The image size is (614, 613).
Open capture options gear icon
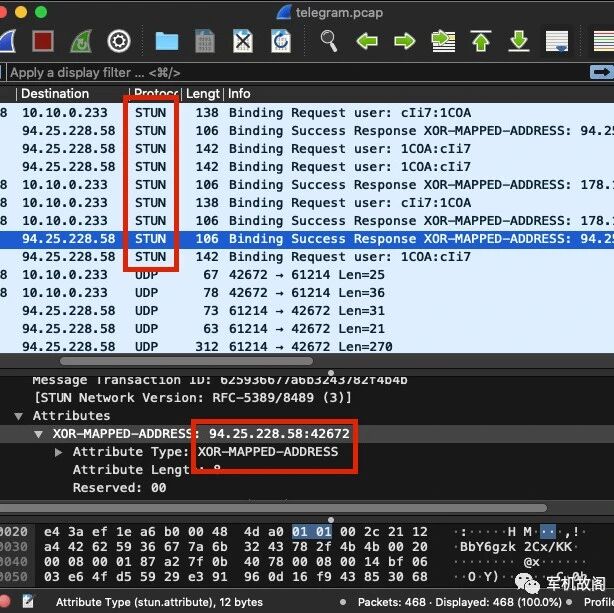[119, 41]
